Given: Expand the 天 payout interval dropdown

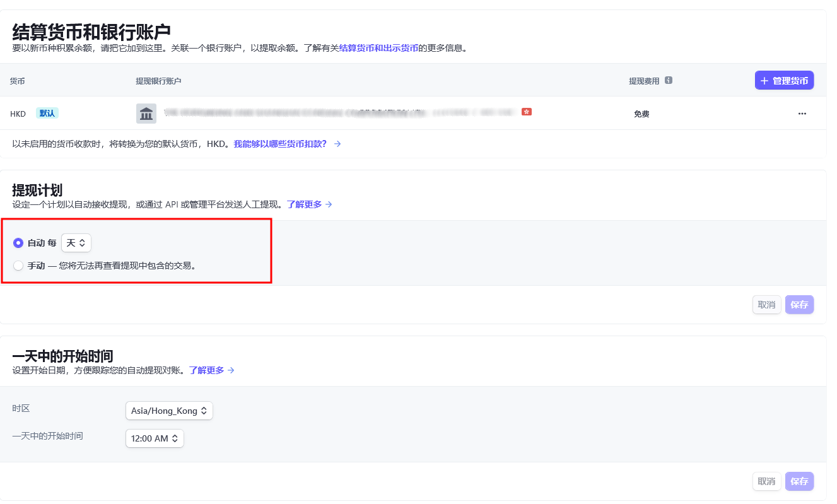Looking at the screenshot, I should (76, 243).
